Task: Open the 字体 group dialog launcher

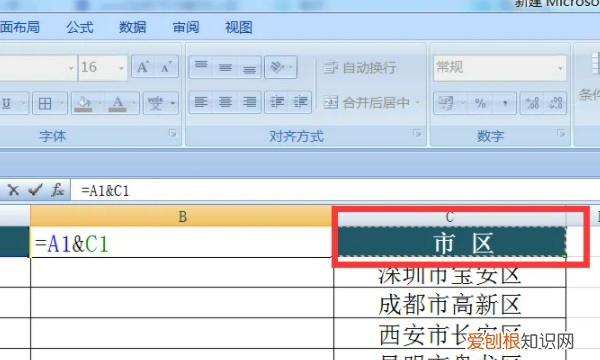Action: 173,133
